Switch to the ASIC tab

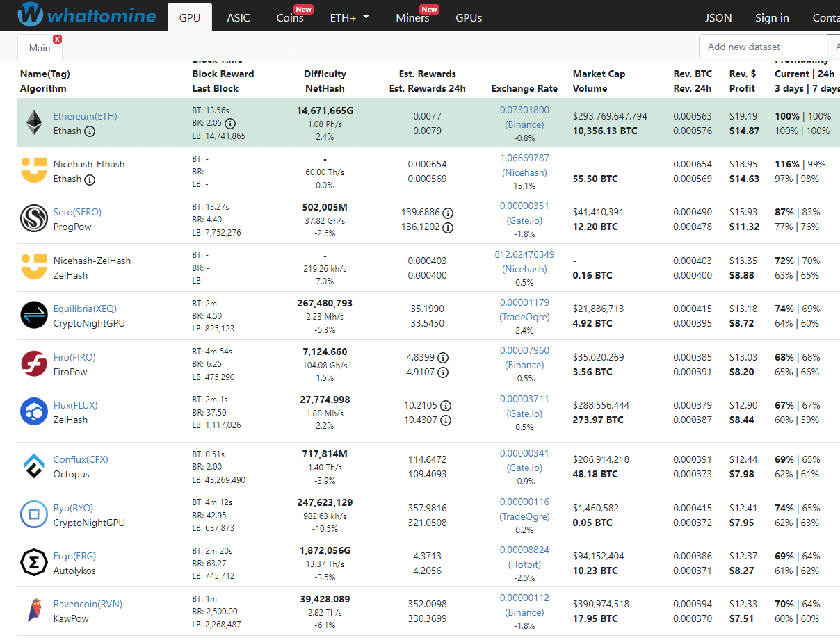(x=239, y=17)
